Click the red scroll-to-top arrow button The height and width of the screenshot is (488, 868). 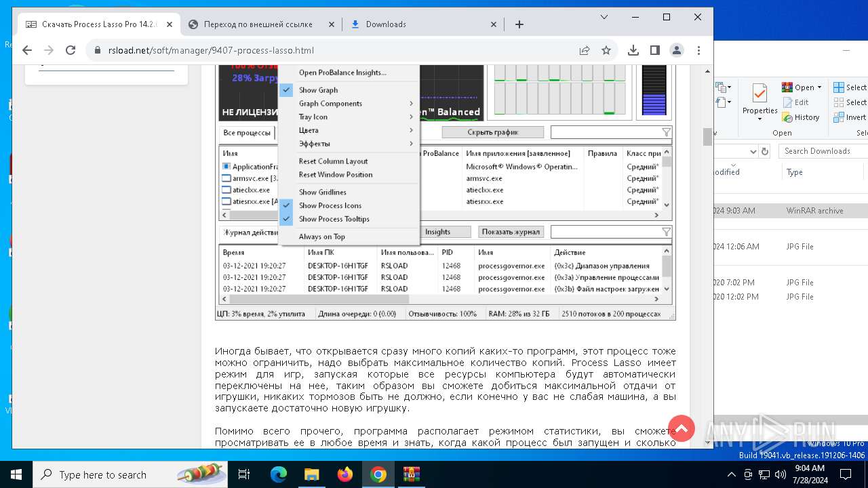(x=682, y=428)
